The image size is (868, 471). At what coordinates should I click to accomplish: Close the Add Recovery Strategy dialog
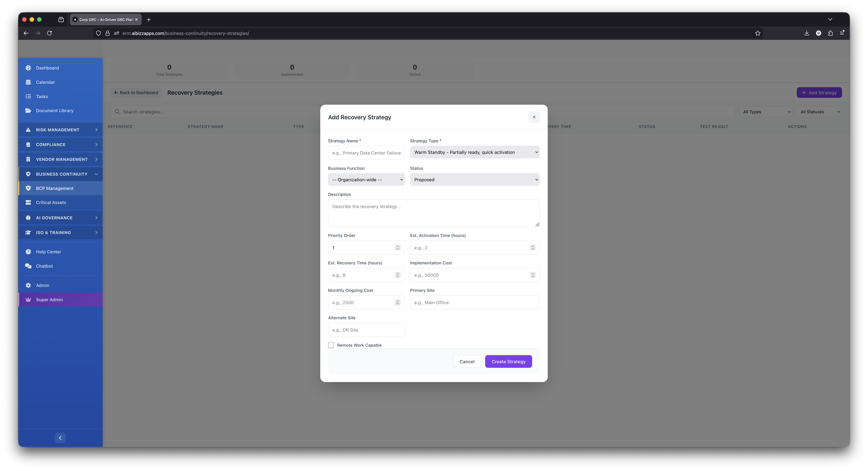(534, 117)
